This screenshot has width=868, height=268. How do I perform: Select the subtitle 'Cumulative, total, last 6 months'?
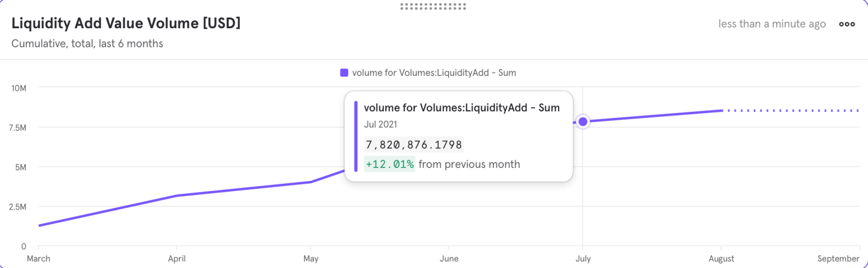[x=87, y=44]
